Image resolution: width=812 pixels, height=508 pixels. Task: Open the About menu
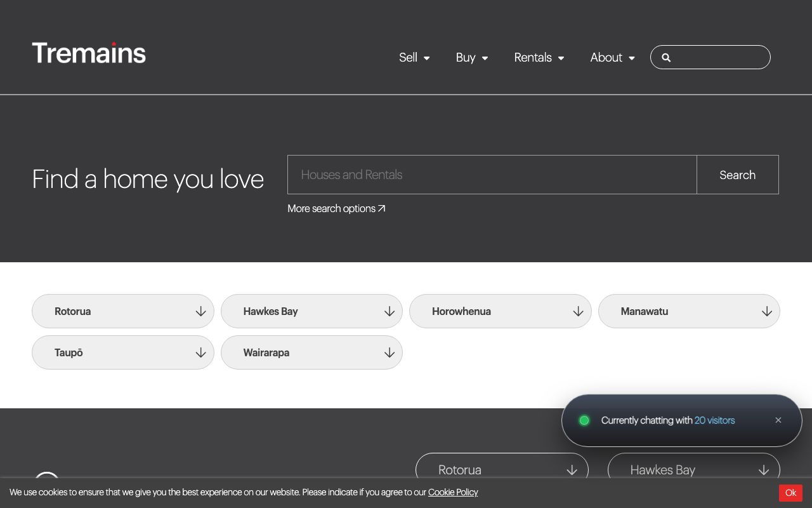coord(612,57)
